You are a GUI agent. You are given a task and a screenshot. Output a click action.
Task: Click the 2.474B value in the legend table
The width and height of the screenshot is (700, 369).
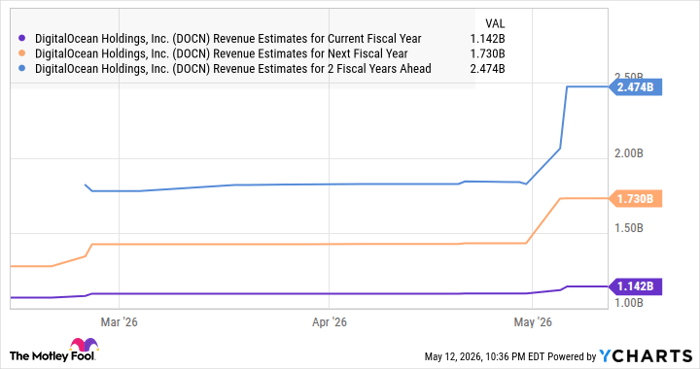[488, 69]
